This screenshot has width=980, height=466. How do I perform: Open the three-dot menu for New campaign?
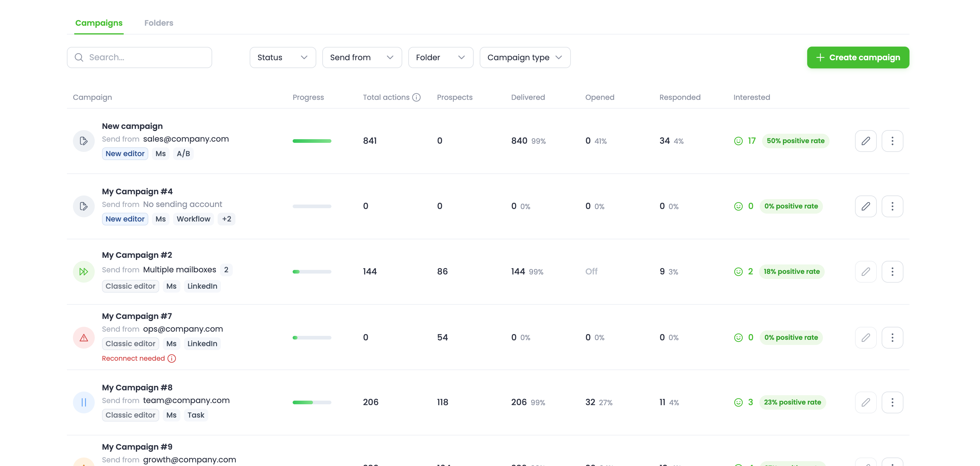point(892,141)
